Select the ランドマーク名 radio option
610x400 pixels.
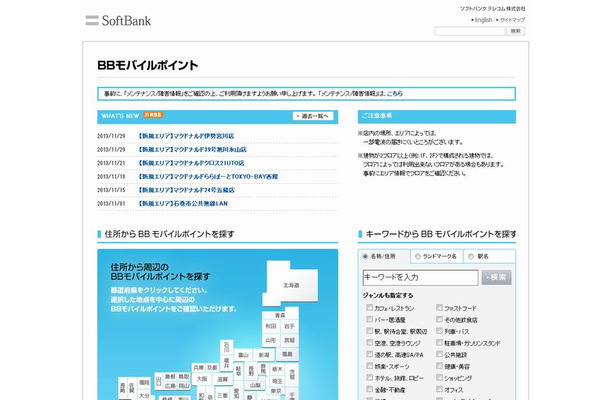(x=418, y=256)
